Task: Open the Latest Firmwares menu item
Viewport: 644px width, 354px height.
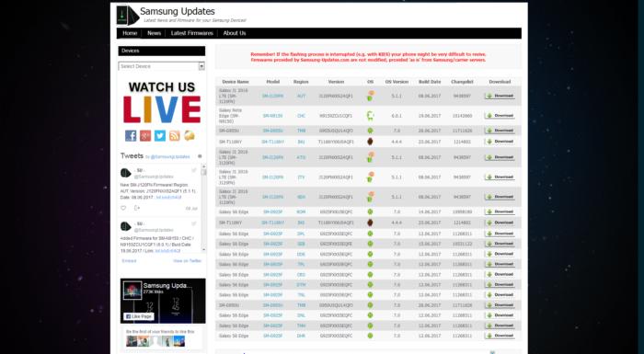Action: pos(191,33)
